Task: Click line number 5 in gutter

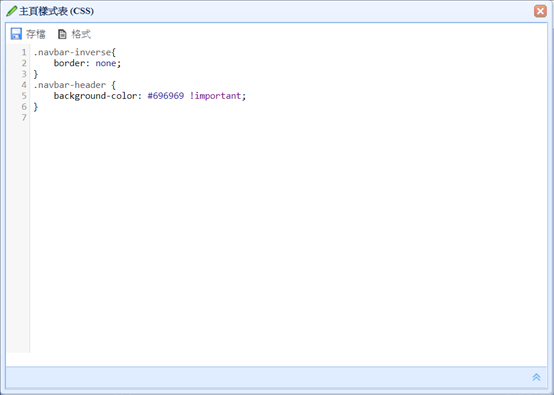Action: click(24, 96)
